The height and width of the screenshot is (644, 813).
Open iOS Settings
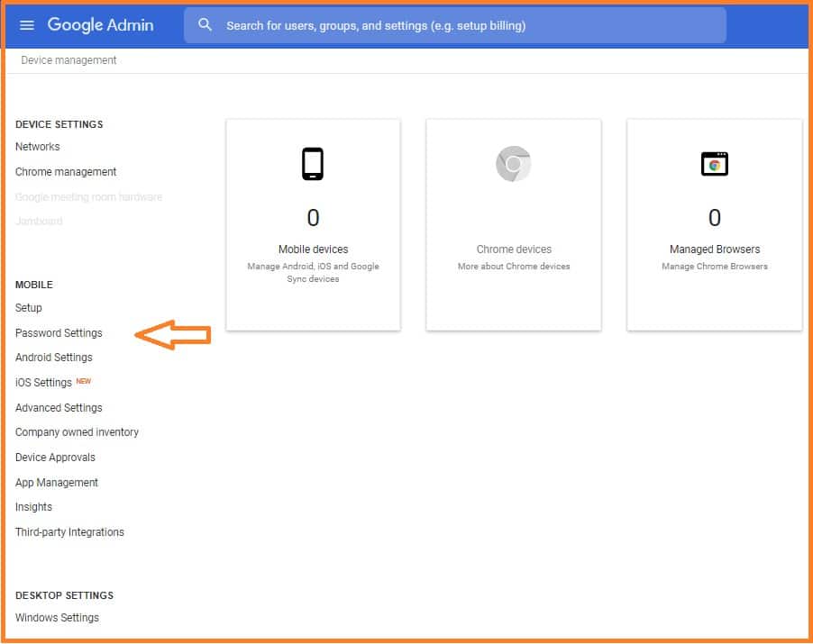click(x=43, y=383)
